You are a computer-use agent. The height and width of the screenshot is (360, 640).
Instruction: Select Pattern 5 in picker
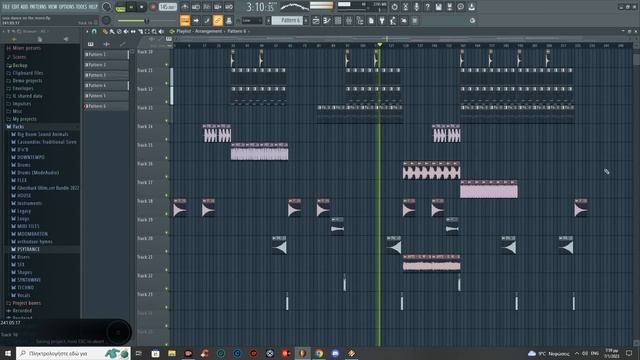pyautogui.click(x=106, y=96)
